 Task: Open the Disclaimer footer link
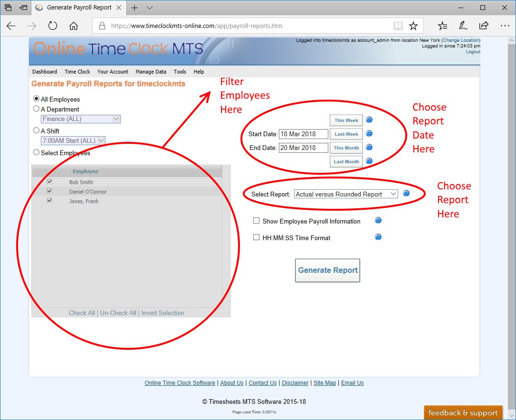[295, 383]
